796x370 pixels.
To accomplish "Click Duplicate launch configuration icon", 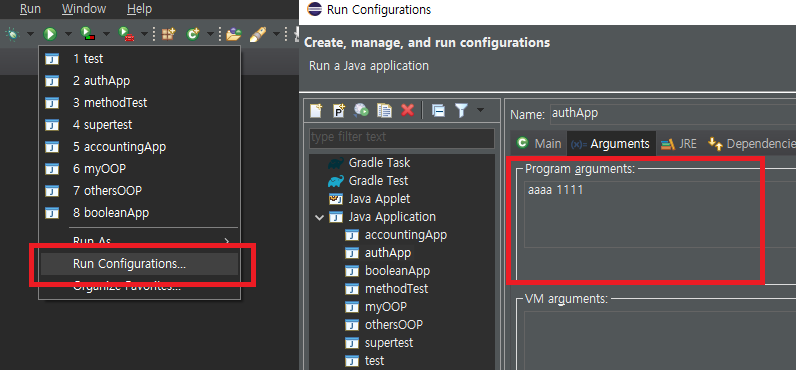I will pyautogui.click(x=384, y=110).
